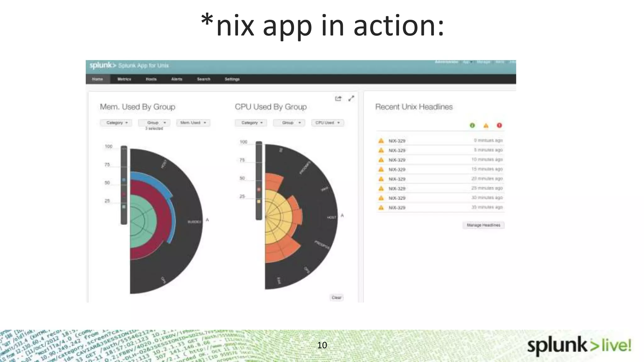Open the NIX-329 headline from 20 minutes ago
Screen dimensions: 644x362
point(440,179)
